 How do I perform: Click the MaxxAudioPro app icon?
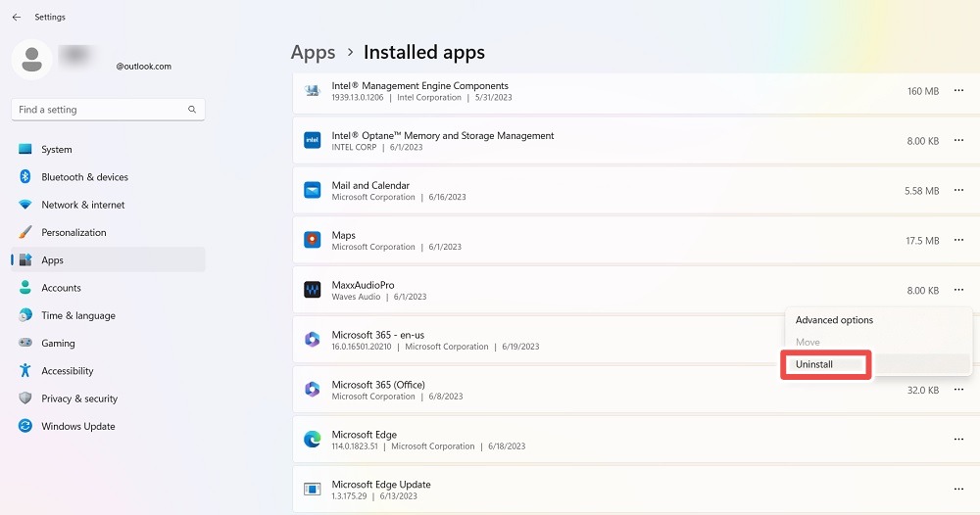(312, 290)
